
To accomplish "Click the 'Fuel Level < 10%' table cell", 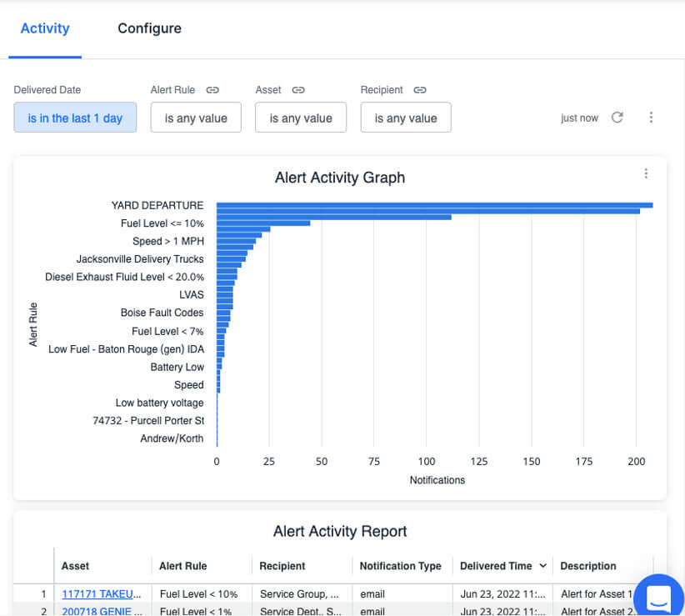I will coord(199,594).
